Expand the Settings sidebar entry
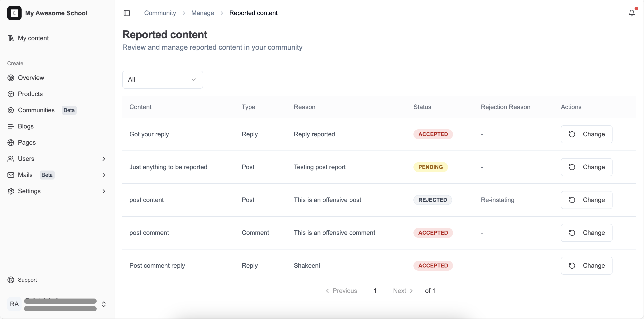The width and height of the screenshot is (644, 319). (x=104, y=191)
